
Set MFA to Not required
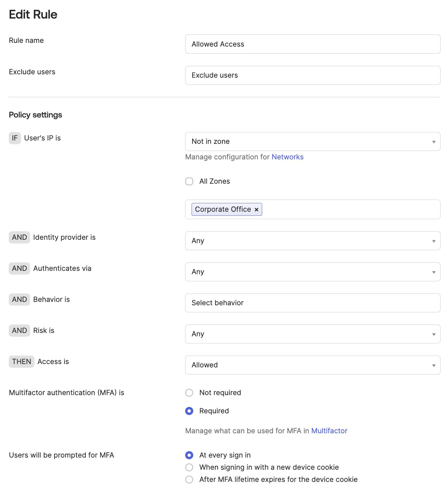tap(189, 393)
